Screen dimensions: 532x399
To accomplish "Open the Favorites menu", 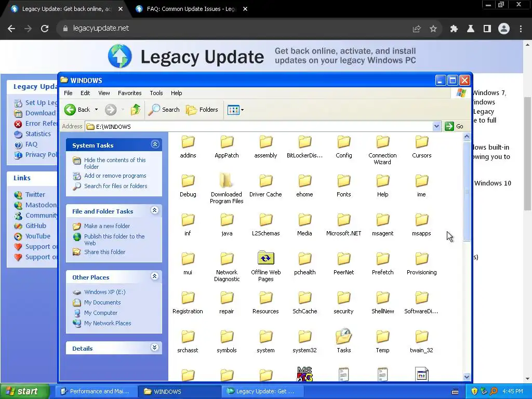I will [x=129, y=93].
